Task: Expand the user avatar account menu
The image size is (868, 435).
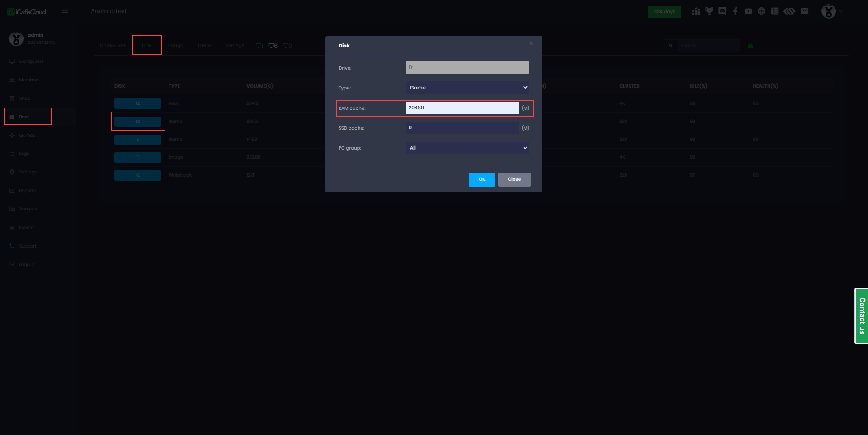Action: [x=831, y=11]
